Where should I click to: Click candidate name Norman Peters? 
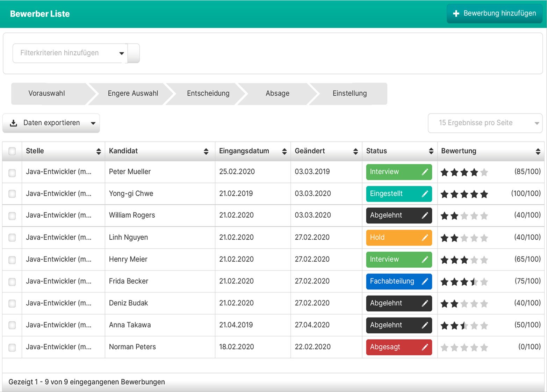pos(132,347)
